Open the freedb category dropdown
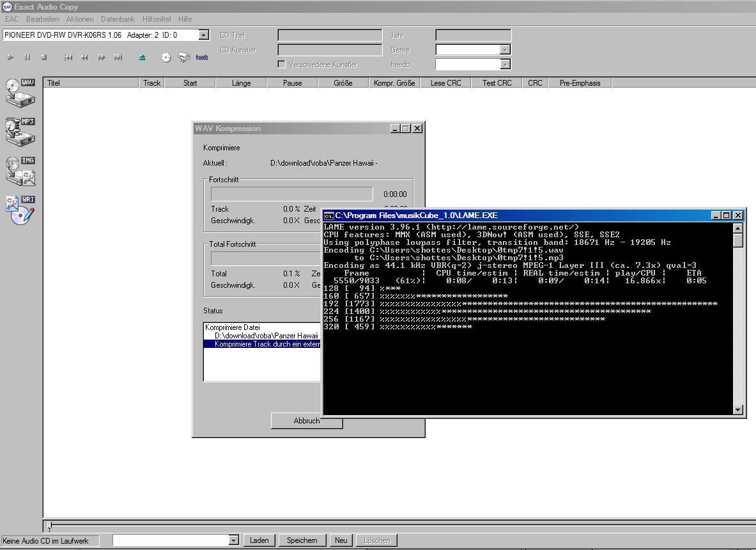 click(x=505, y=64)
